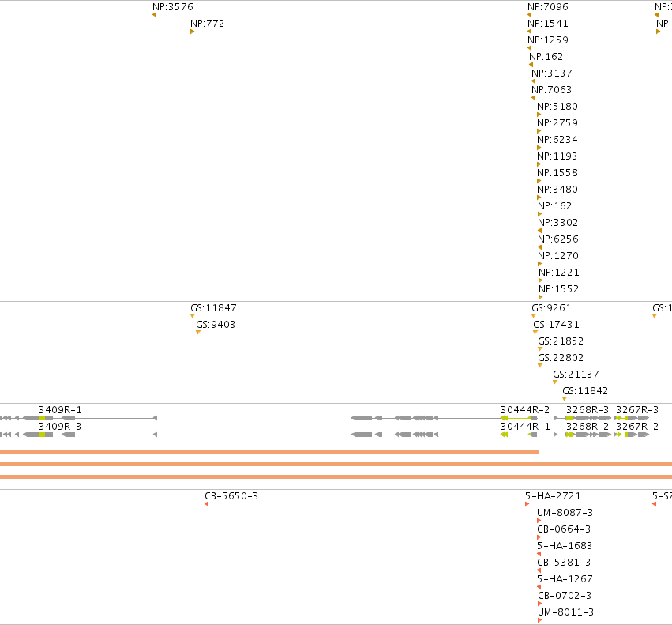Click insertion label UM-8087-3
Viewport: 672px width, 625px height.
565,513
